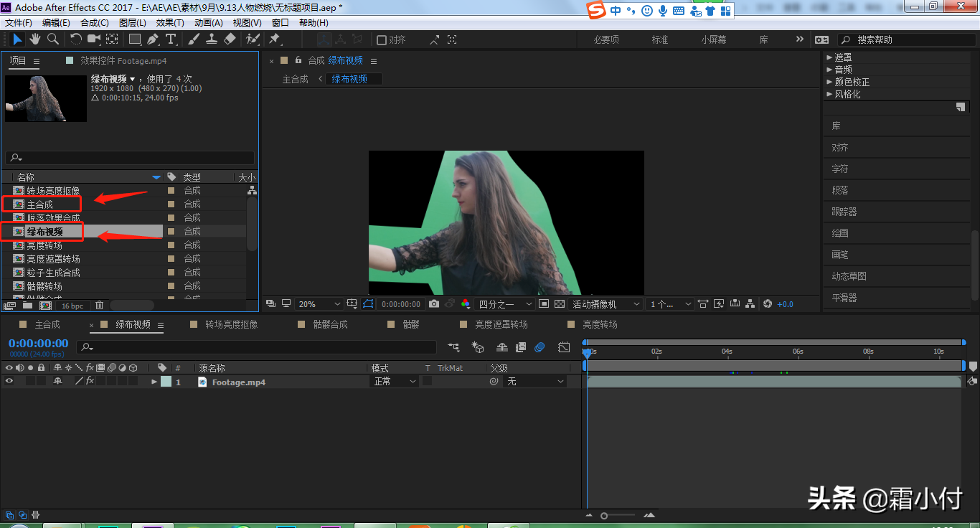Open the 合成(C) menu
The width and height of the screenshot is (980, 528).
pyautogui.click(x=95, y=23)
